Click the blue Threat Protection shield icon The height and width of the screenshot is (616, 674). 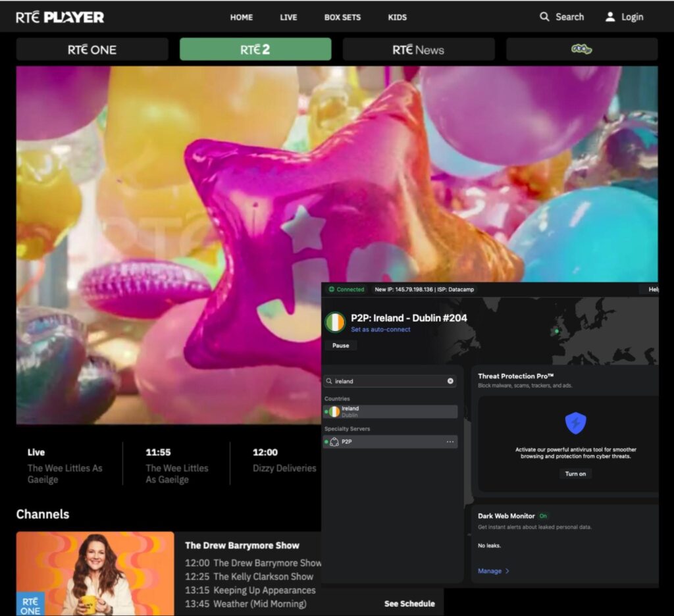(x=575, y=423)
